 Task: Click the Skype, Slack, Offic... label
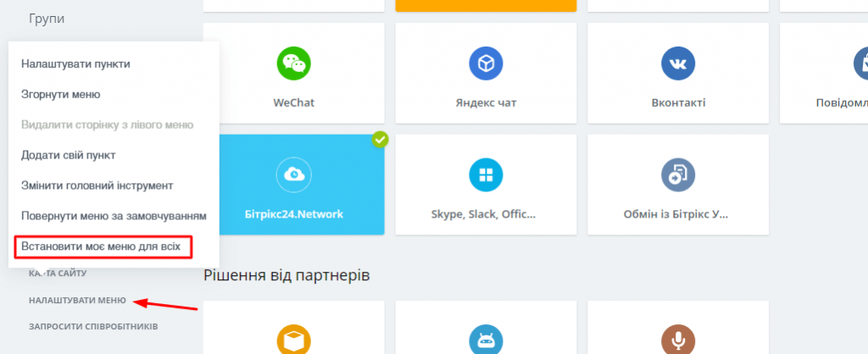[x=483, y=214]
